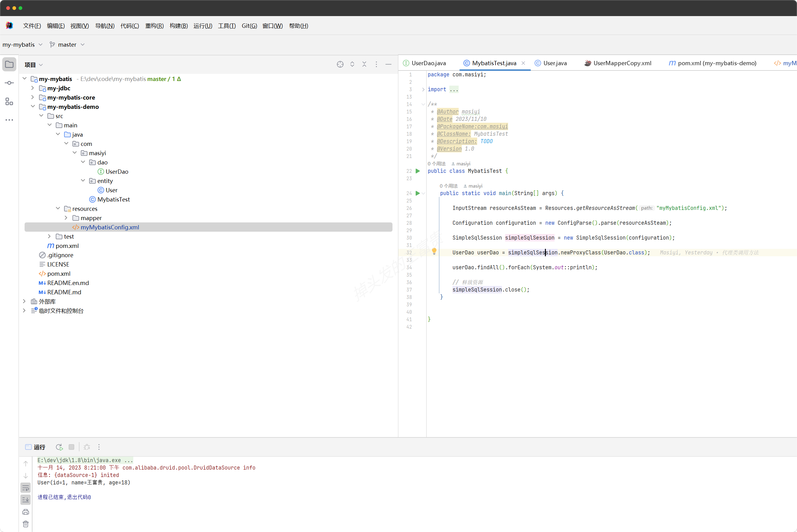Screen dimensions: 797x532
Task: Show more tool windows ellipsis
Action: click(9, 120)
